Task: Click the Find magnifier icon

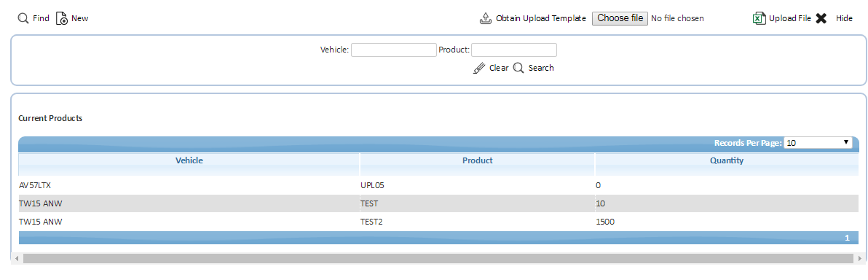Action: (x=23, y=18)
